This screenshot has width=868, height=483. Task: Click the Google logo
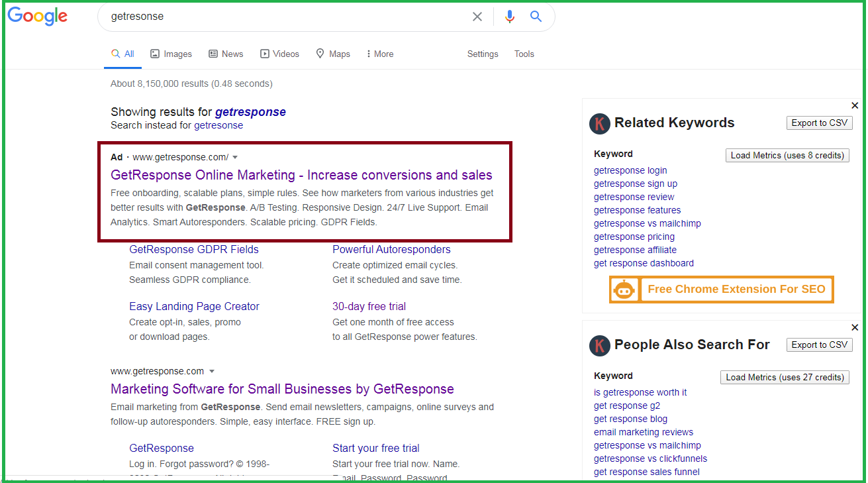point(38,17)
